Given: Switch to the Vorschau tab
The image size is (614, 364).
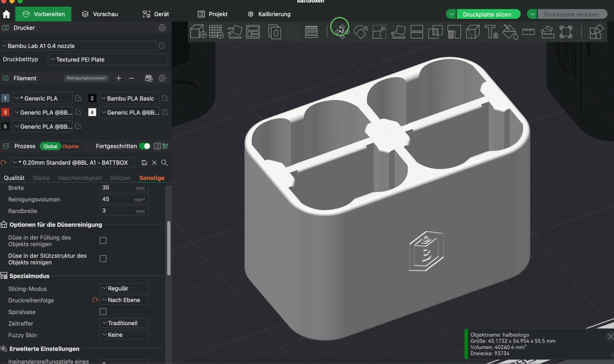Looking at the screenshot, I should click(100, 14).
